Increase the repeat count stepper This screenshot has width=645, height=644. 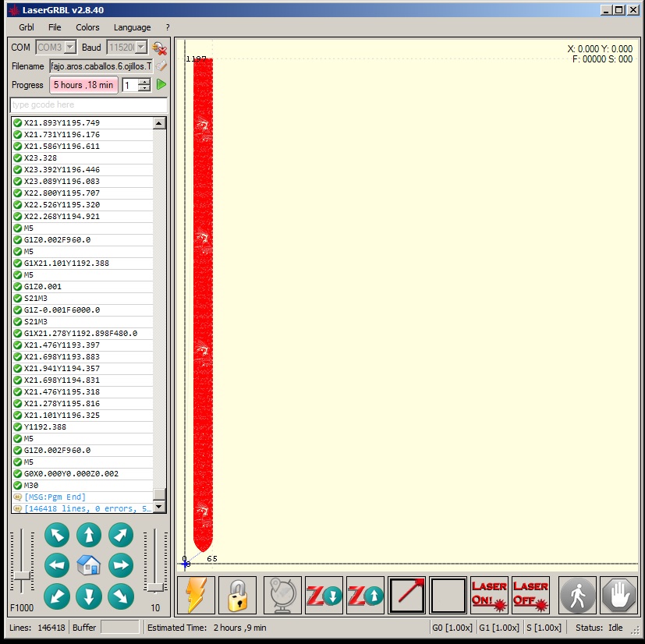(144, 81)
